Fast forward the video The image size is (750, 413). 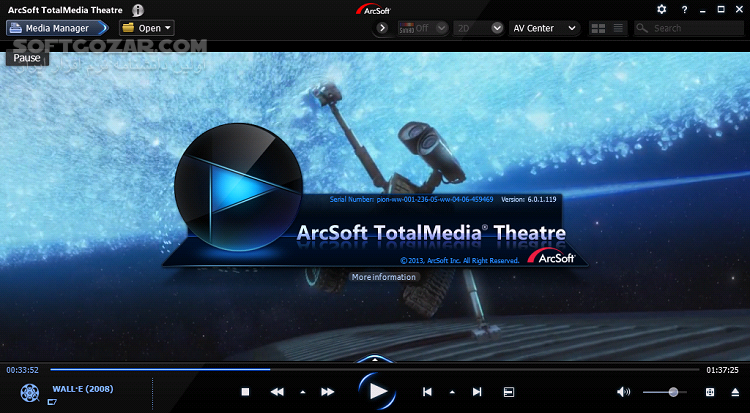coord(328,392)
